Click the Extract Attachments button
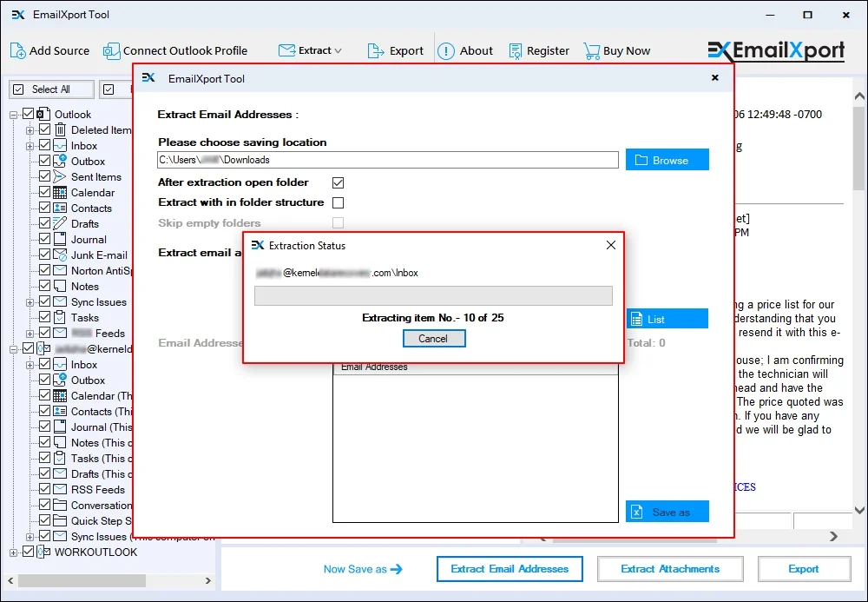 tap(670, 569)
